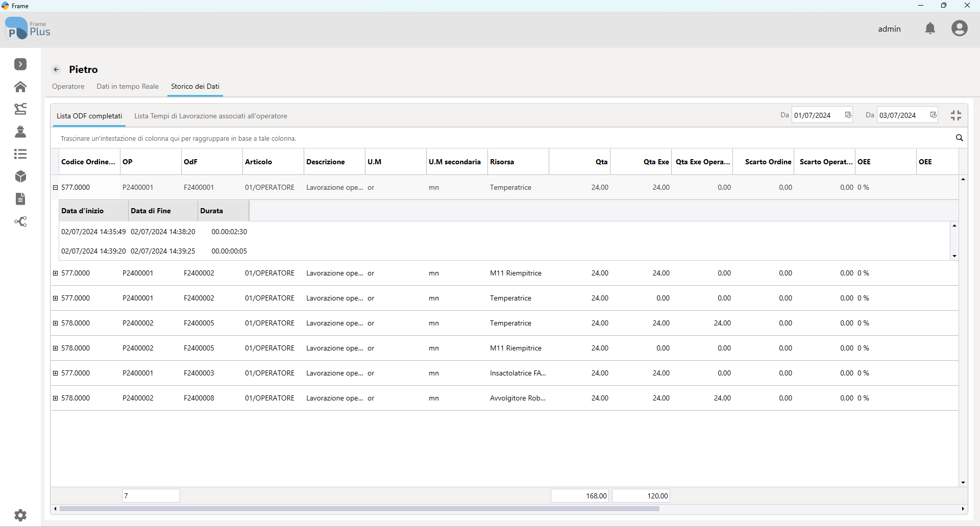Open the list icon in the sidebar
This screenshot has height=527, width=980.
[x=20, y=154]
